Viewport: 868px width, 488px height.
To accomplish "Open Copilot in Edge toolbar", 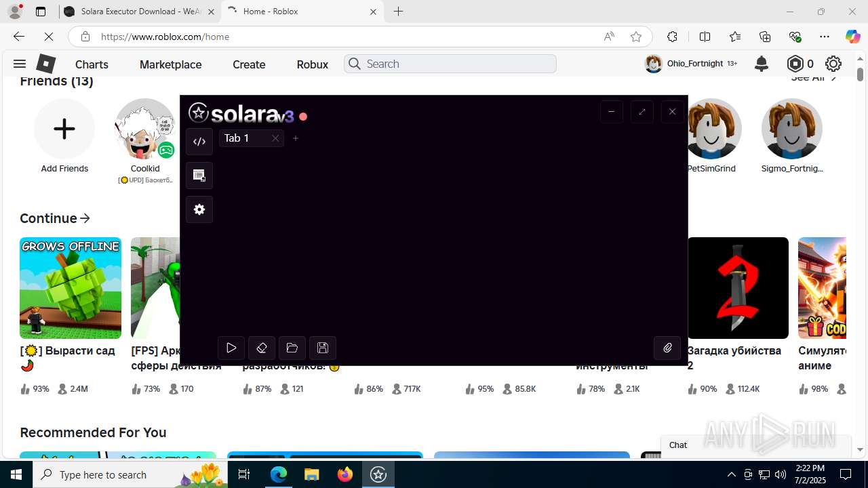I will (x=852, y=37).
